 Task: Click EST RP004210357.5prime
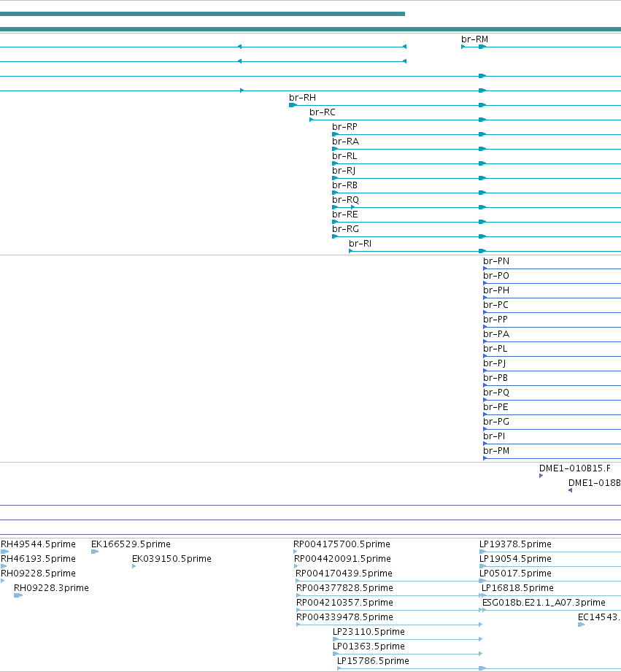coord(344,602)
